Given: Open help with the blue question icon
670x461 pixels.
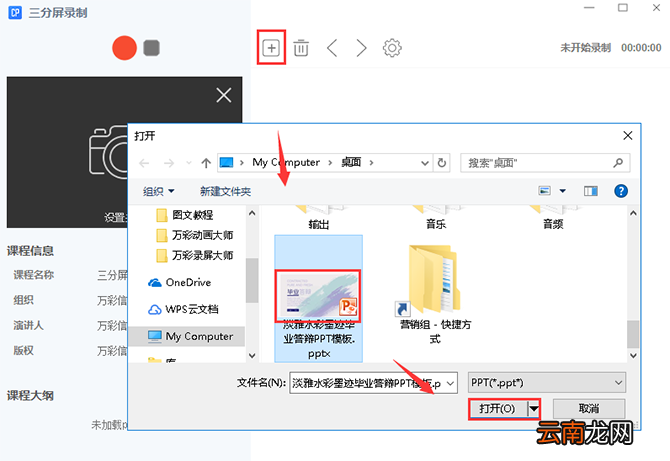Looking at the screenshot, I should coord(620,191).
